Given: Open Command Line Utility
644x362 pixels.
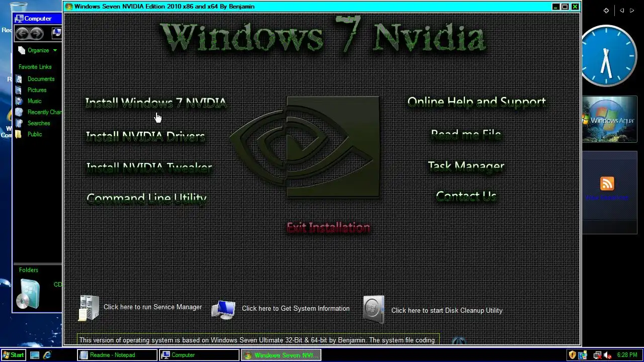Looking at the screenshot, I should (146, 198).
